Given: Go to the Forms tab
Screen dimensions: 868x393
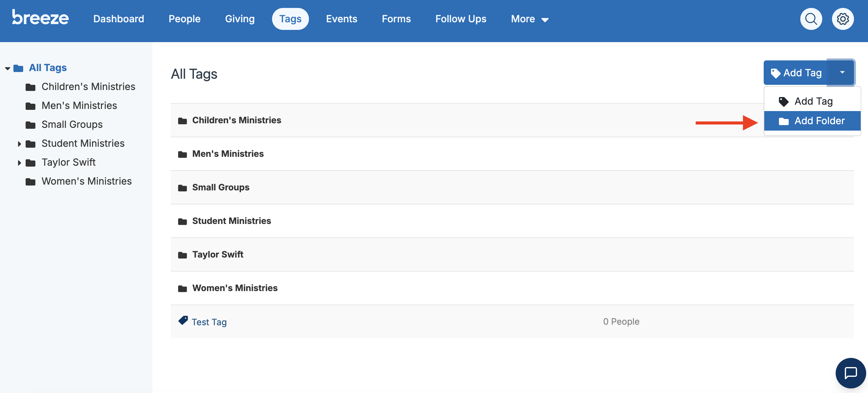Looking at the screenshot, I should (x=396, y=19).
